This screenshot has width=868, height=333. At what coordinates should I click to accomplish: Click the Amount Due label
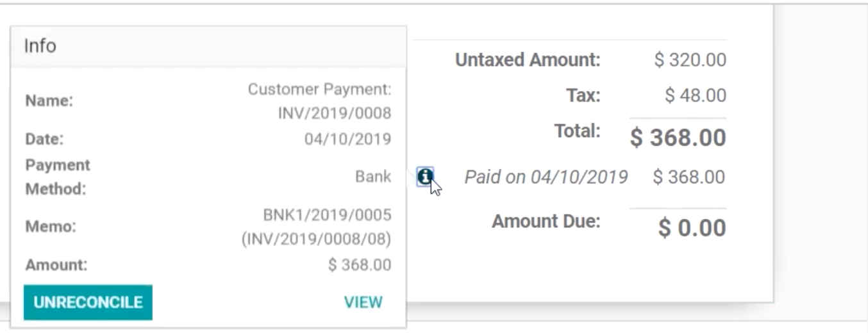tap(546, 222)
